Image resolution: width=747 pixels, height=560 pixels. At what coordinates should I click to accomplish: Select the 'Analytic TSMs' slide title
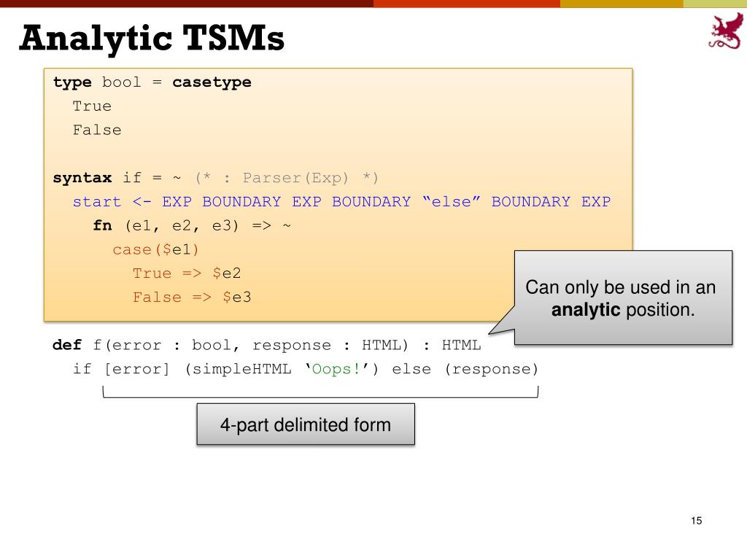click(x=152, y=38)
